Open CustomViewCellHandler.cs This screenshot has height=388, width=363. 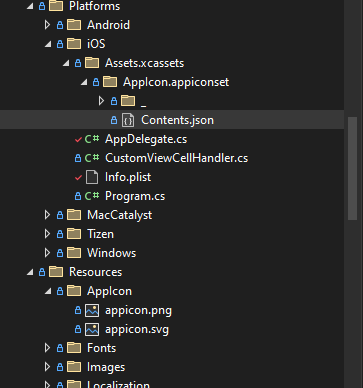[177, 158]
